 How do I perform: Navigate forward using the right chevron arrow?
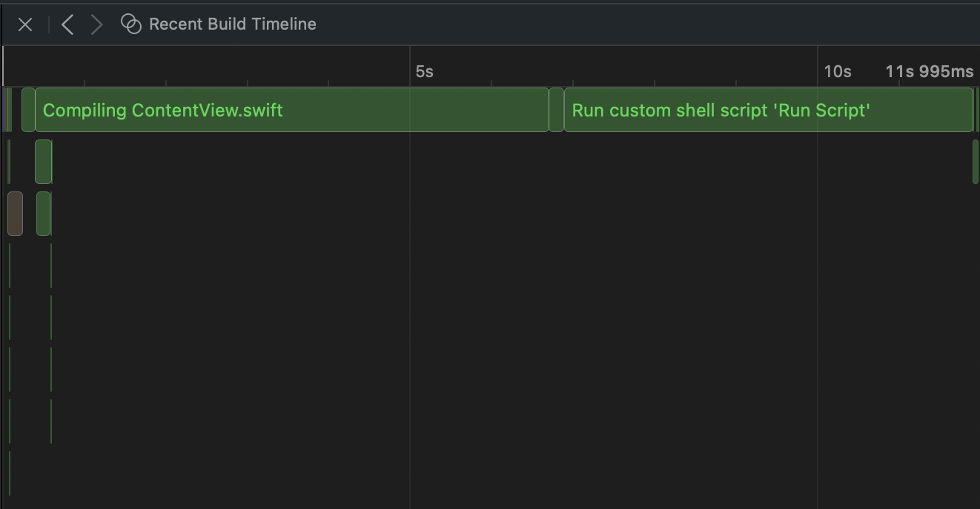pos(96,24)
